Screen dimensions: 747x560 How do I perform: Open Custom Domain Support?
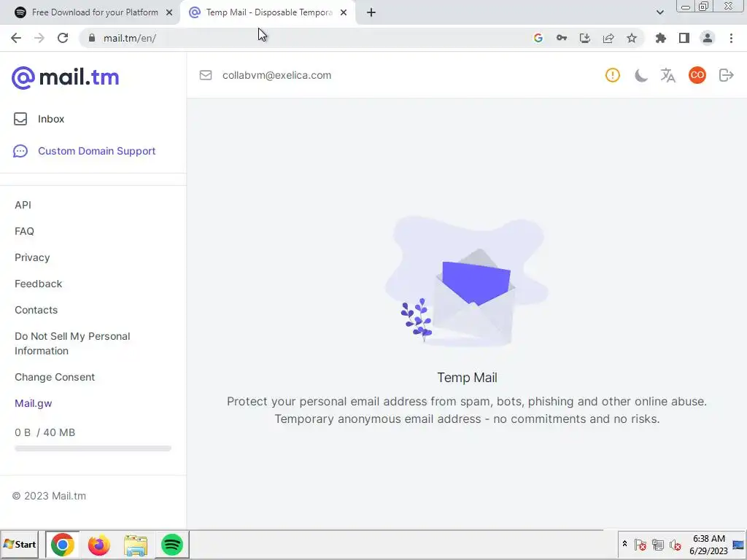[85, 151]
